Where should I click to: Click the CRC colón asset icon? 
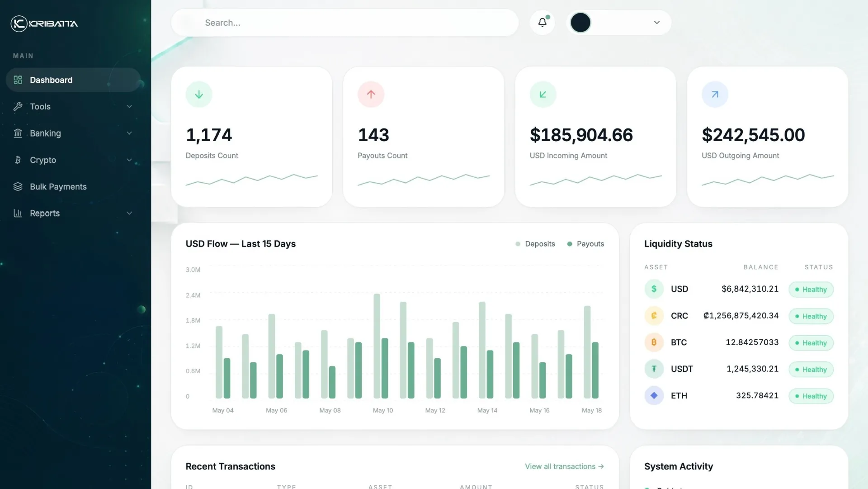(654, 316)
